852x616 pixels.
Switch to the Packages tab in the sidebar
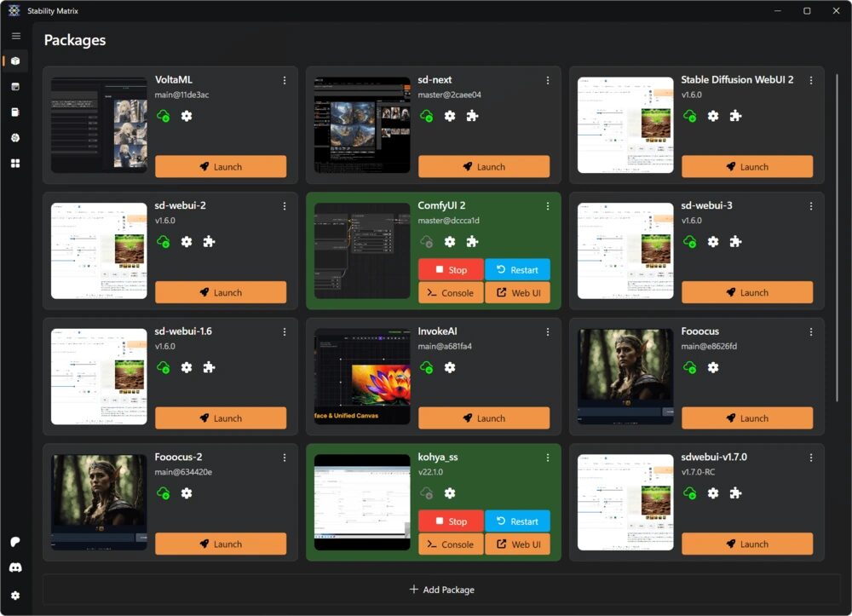(x=15, y=61)
